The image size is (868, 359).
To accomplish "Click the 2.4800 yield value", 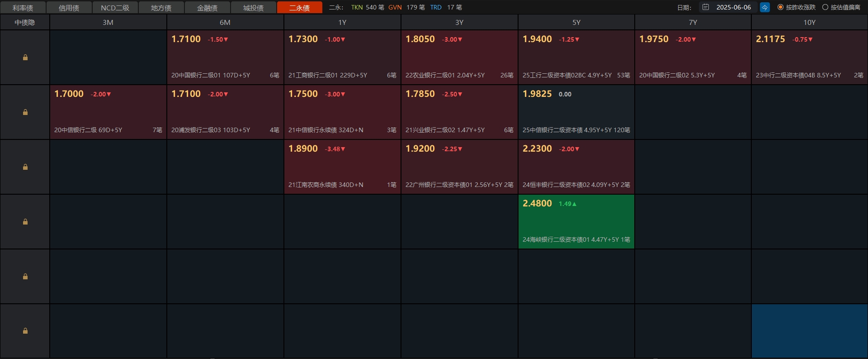I will (x=537, y=204).
